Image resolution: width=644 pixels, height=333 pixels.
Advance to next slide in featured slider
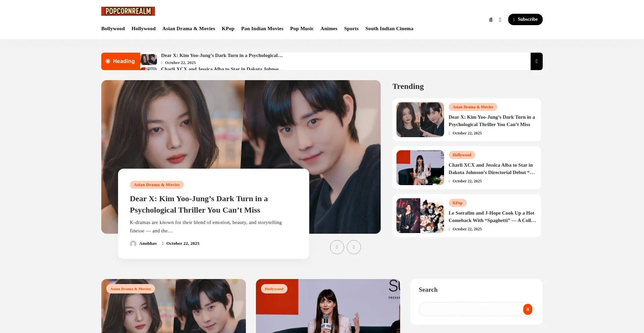[x=354, y=247]
